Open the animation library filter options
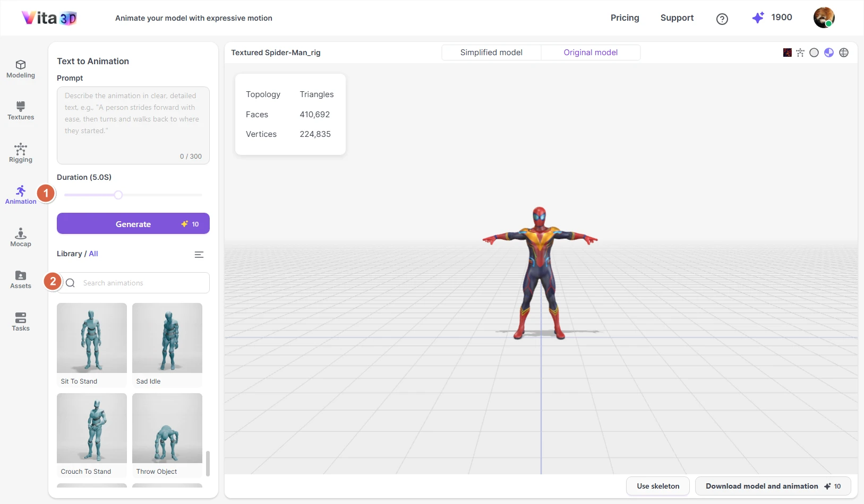Viewport: 864px width, 504px height. [199, 255]
